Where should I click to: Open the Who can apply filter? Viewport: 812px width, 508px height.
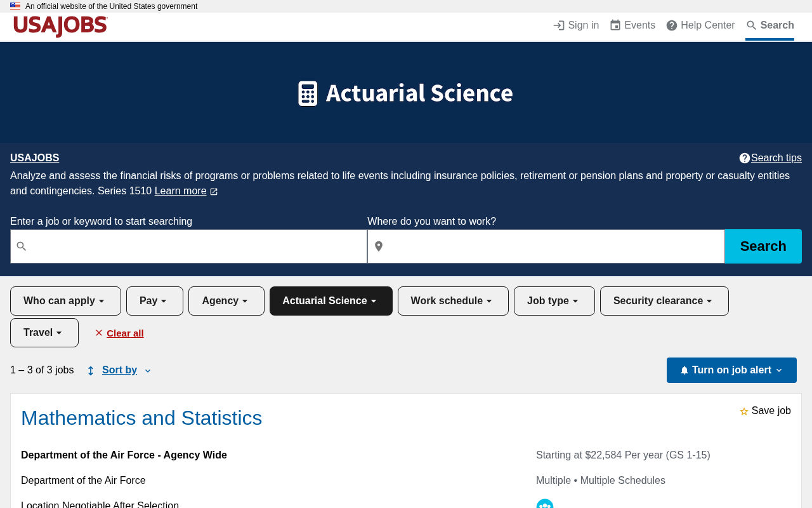[x=65, y=301]
